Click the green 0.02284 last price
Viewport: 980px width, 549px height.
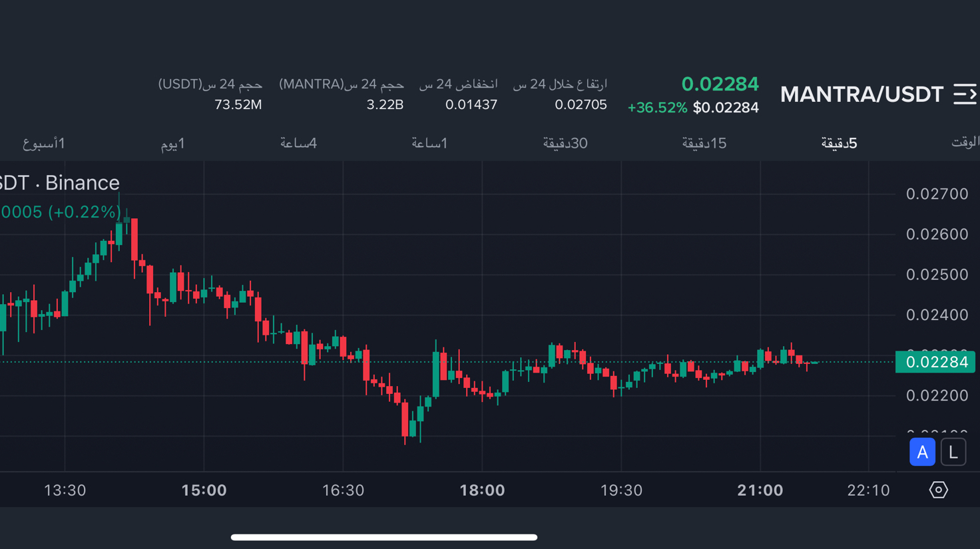(720, 84)
